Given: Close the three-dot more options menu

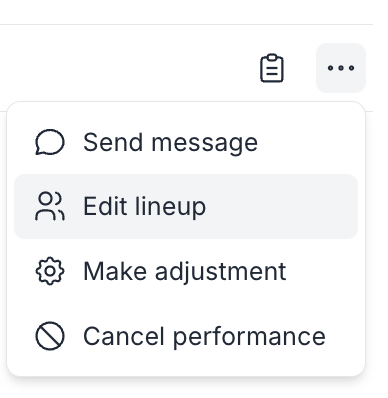Looking at the screenshot, I should coord(341,68).
